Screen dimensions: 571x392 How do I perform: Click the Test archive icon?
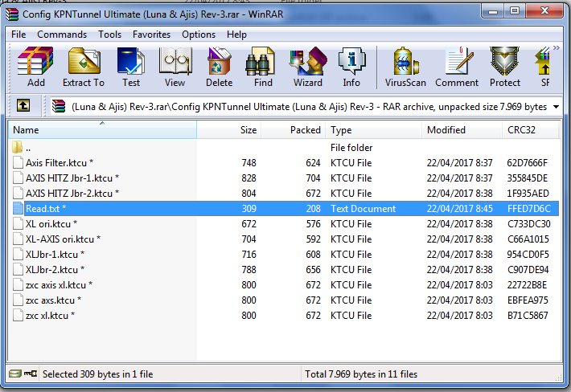tap(131, 61)
